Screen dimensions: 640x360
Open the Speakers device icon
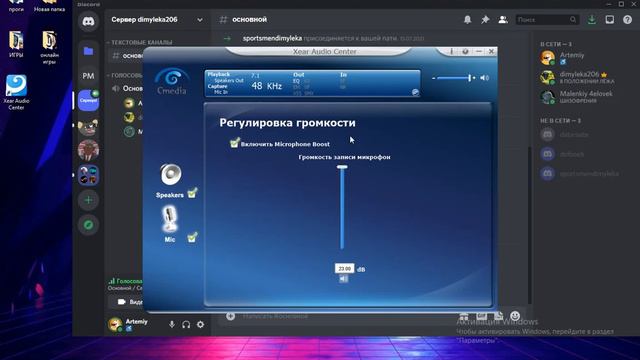pos(171,175)
